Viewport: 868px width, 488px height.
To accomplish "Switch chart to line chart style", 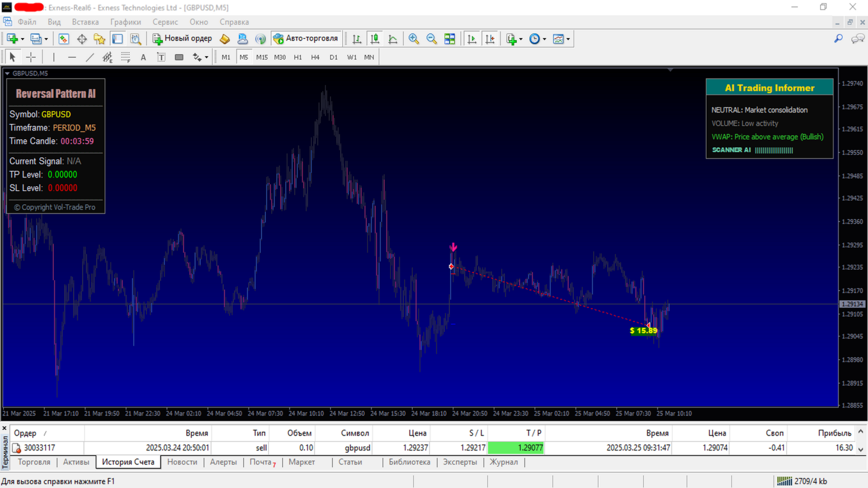I will click(393, 39).
